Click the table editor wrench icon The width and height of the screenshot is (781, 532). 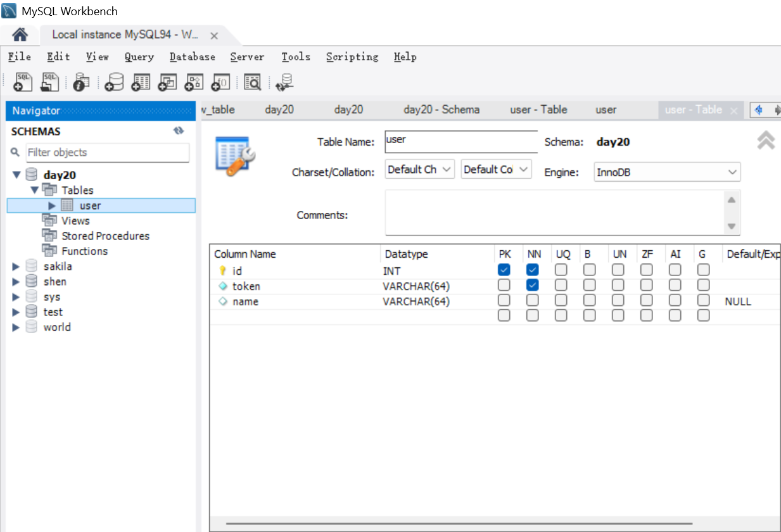tap(235, 155)
